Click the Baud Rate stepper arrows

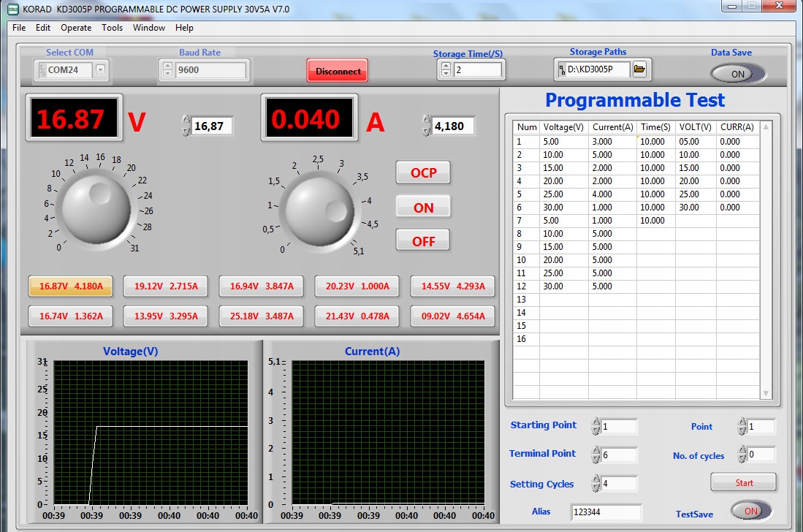point(167,70)
